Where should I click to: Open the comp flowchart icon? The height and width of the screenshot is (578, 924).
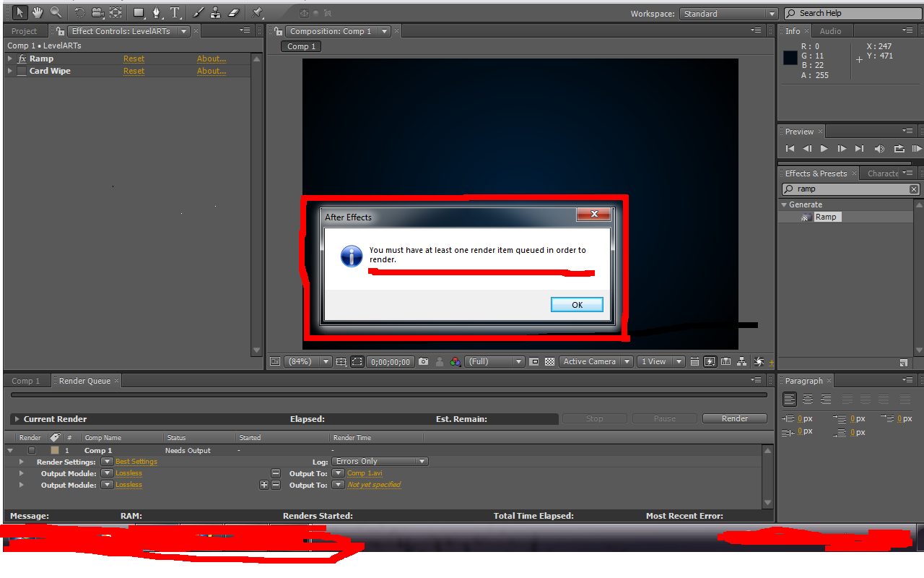(743, 362)
